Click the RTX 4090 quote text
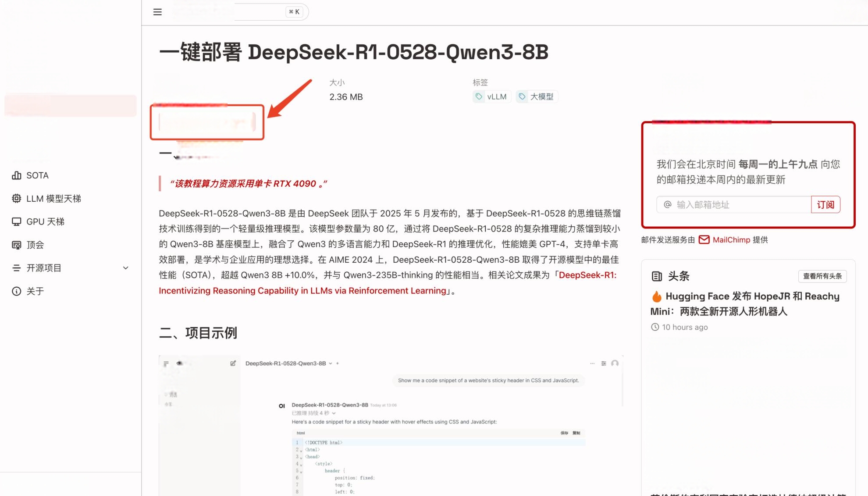Image resolution: width=868 pixels, height=496 pixels. coord(249,184)
